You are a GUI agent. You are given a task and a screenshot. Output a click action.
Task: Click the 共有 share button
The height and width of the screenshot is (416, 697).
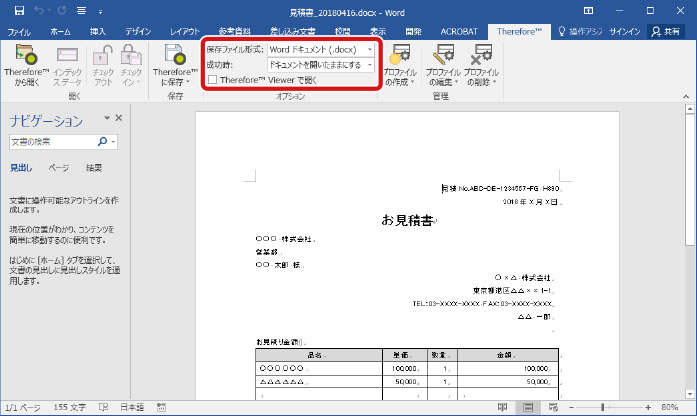point(668,32)
